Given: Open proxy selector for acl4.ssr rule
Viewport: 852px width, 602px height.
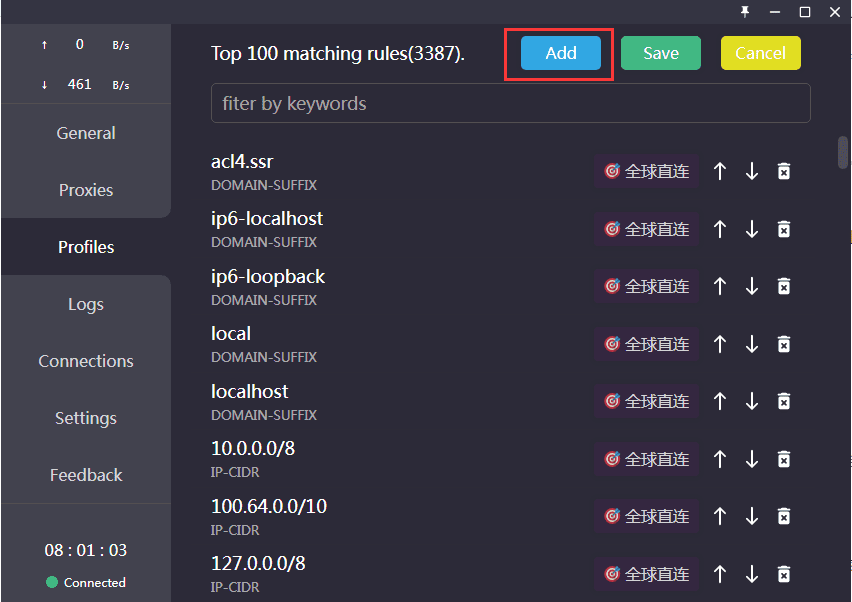Looking at the screenshot, I should tap(647, 172).
